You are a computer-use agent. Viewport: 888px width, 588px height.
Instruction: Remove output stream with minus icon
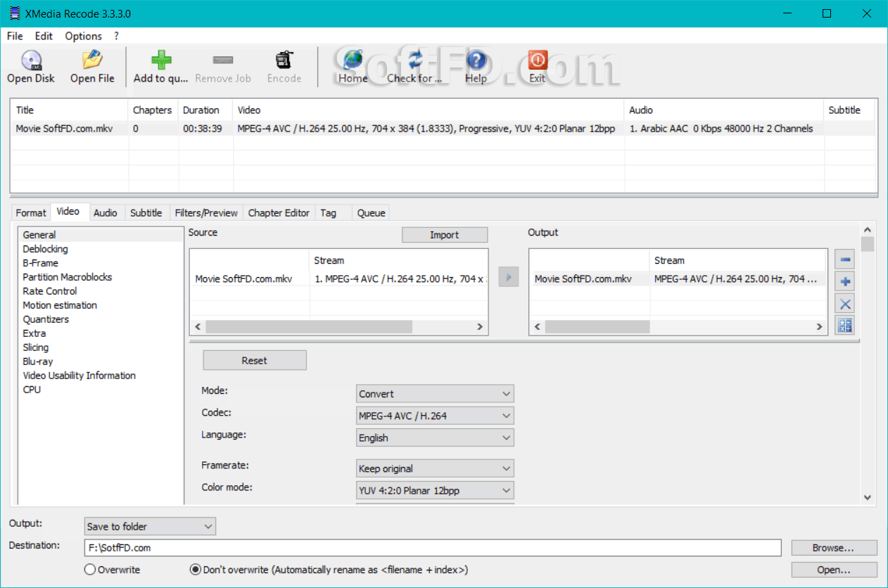[x=845, y=260]
